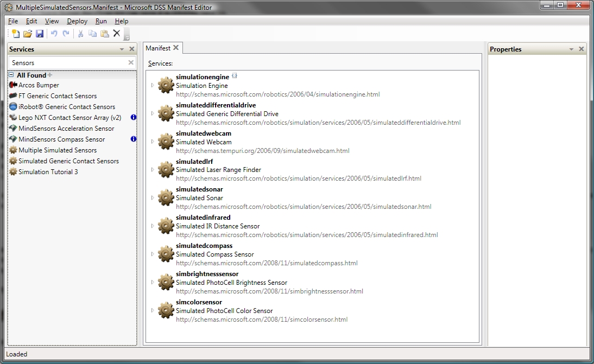This screenshot has width=594, height=364.
Task: Click the Open folder toolbar icon
Action: (x=28, y=34)
